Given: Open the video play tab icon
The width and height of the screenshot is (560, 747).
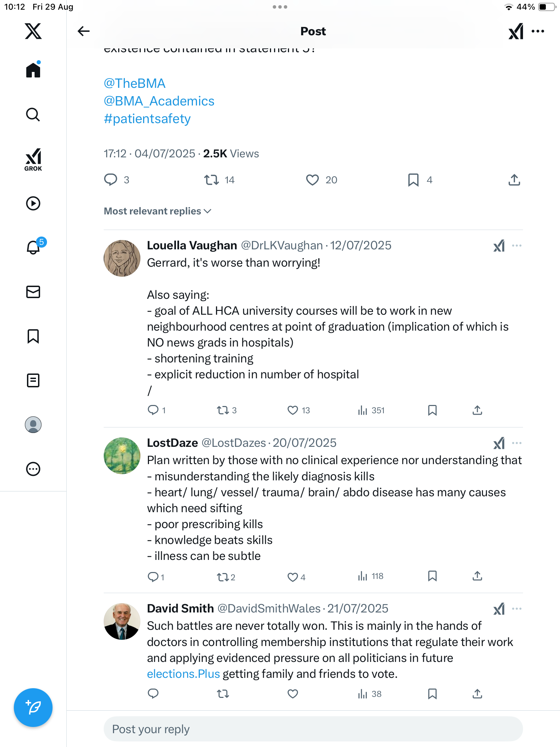Looking at the screenshot, I should coord(33,203).
